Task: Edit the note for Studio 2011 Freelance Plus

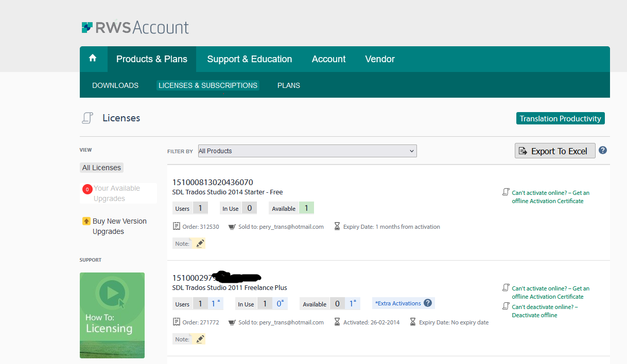Action: [199, 339]
